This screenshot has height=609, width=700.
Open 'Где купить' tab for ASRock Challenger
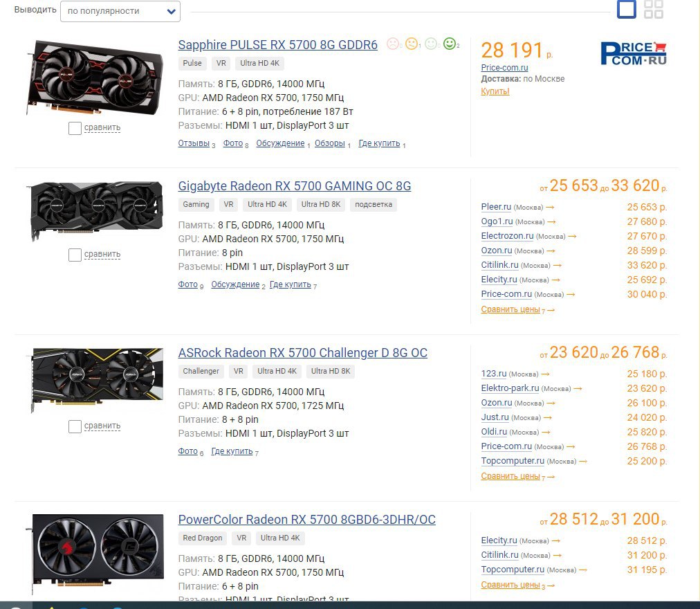[x=232, y=451]
